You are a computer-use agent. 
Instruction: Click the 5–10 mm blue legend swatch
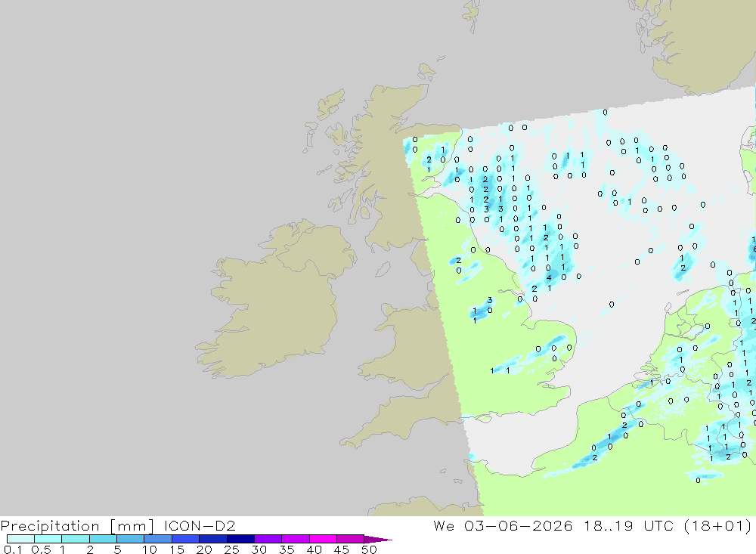(130, 539)
